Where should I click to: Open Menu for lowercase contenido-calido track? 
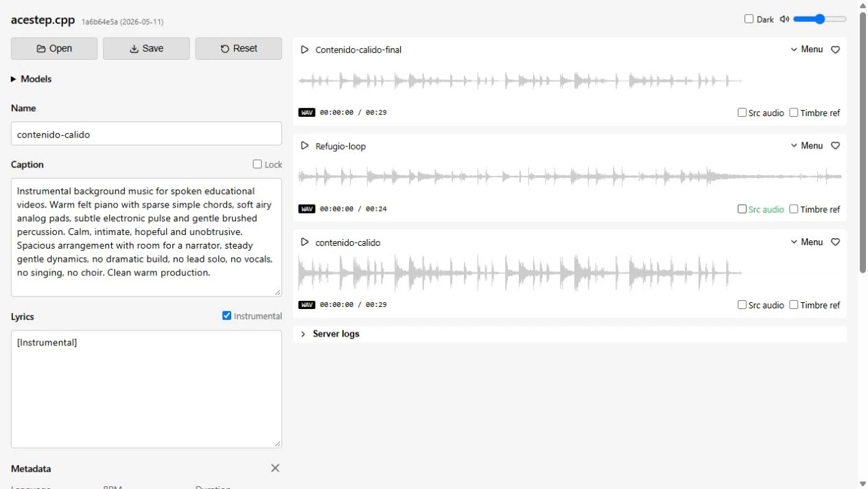click(807, 242)
